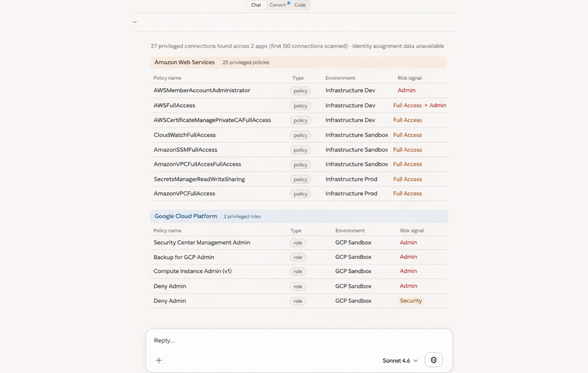This screenshot has width=588, height=373.
Task: Click the Amazon Web Services section header
Action: [x=298, y=62]
